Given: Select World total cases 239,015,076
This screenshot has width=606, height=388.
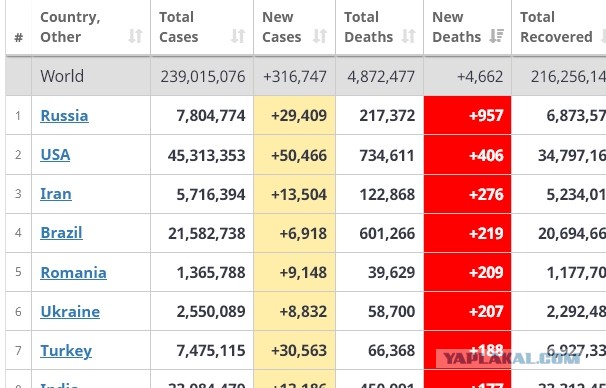Looking at the screenshot, I should click(x=203, y=77).
